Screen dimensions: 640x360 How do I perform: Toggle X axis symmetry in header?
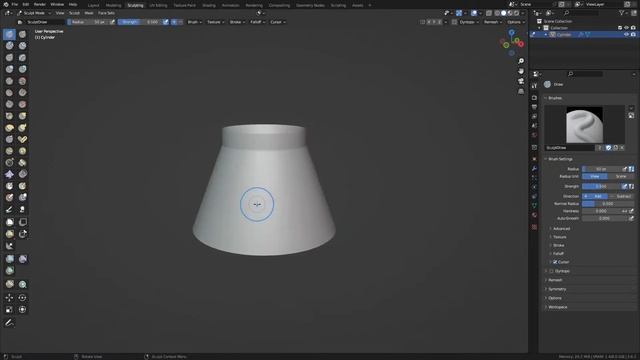[429, 22]
